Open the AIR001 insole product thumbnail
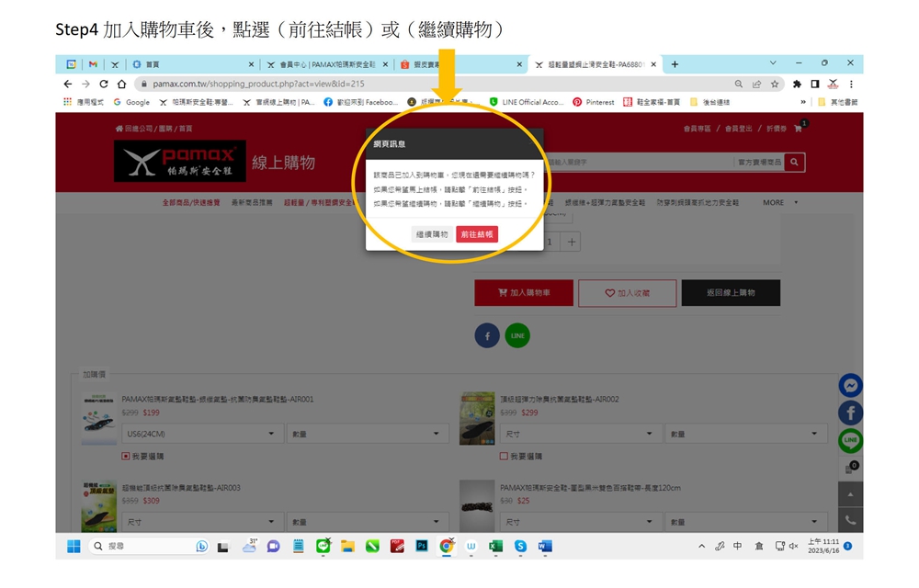The image size is (919, 588). click(x=99, y=419)
